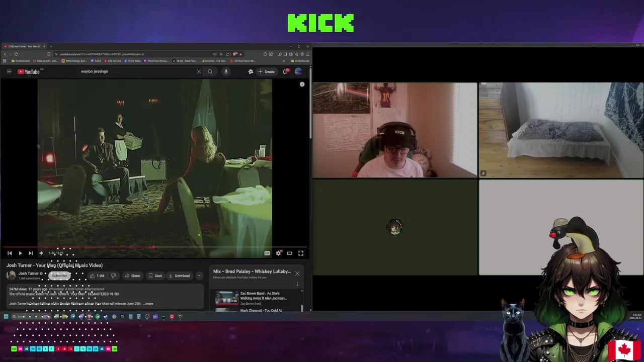Open the Mix playlist three-dot options
The height and width of the screenshot is (362, 644).
(x=297, y=284)
